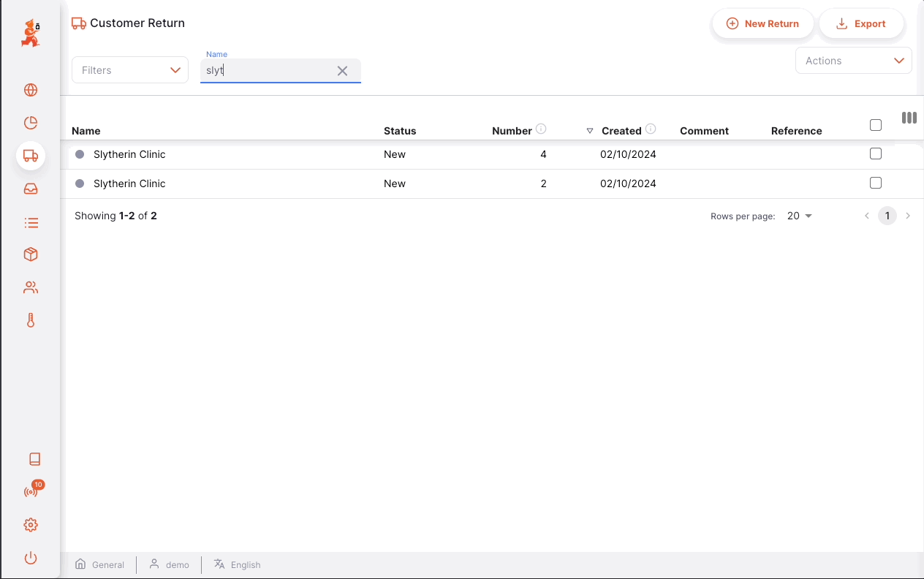
Task: Clear the Name search field using the X
Action: click(x=342, y=70)
